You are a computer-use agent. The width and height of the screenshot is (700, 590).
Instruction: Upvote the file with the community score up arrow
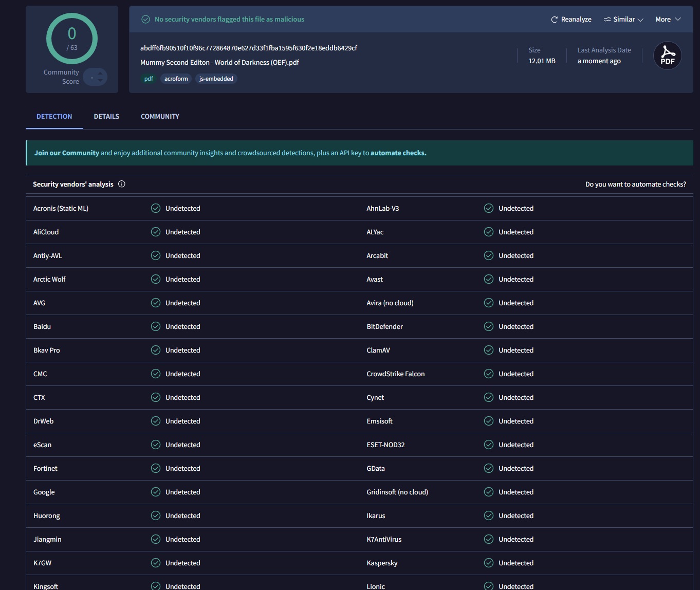click(100, 73)
